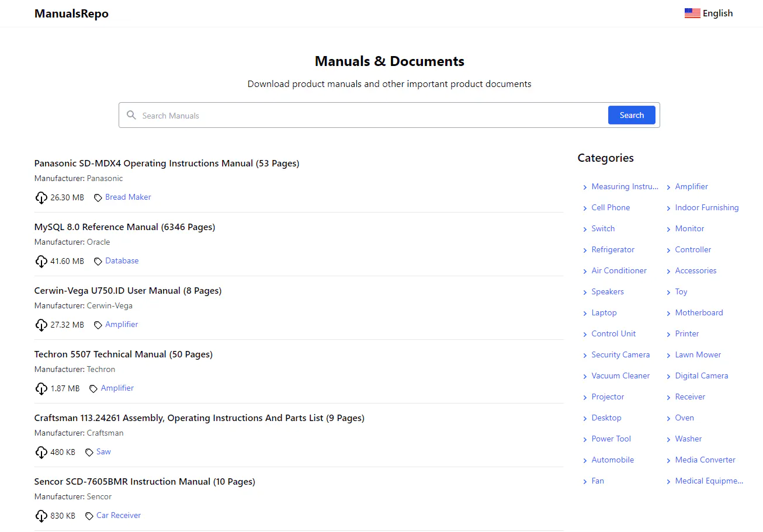Click the US flag language icon
This screenshot has height=532, width=763.
(x=692, y=13)
